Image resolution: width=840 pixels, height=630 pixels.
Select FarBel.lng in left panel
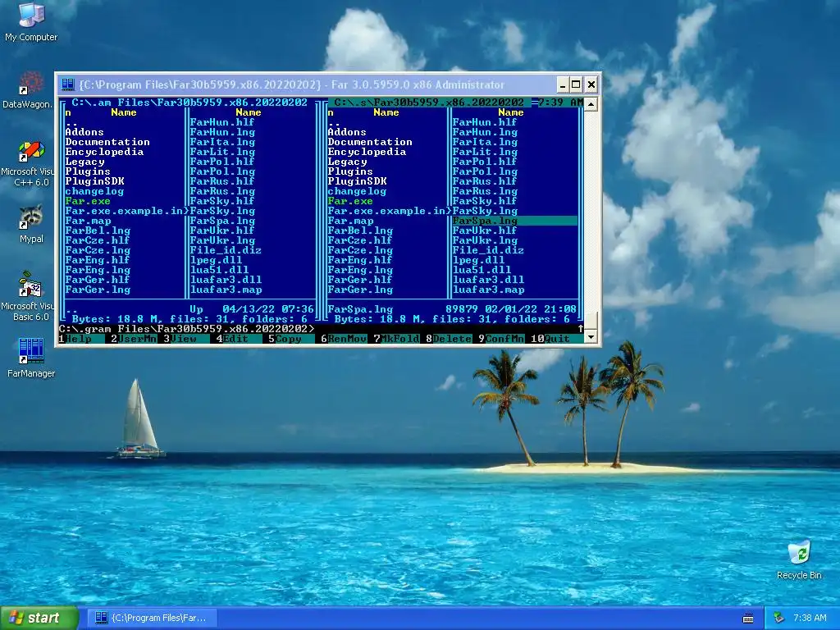pos(98,231)
